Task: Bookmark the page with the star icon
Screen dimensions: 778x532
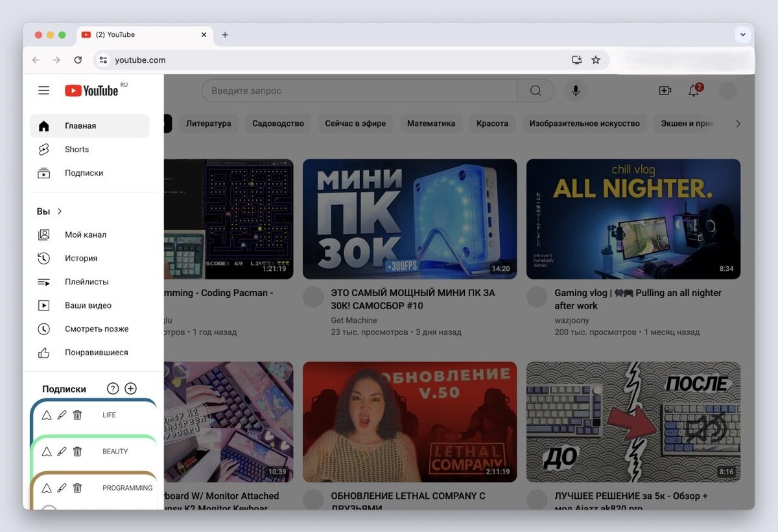Action: [x=596, y=60]
